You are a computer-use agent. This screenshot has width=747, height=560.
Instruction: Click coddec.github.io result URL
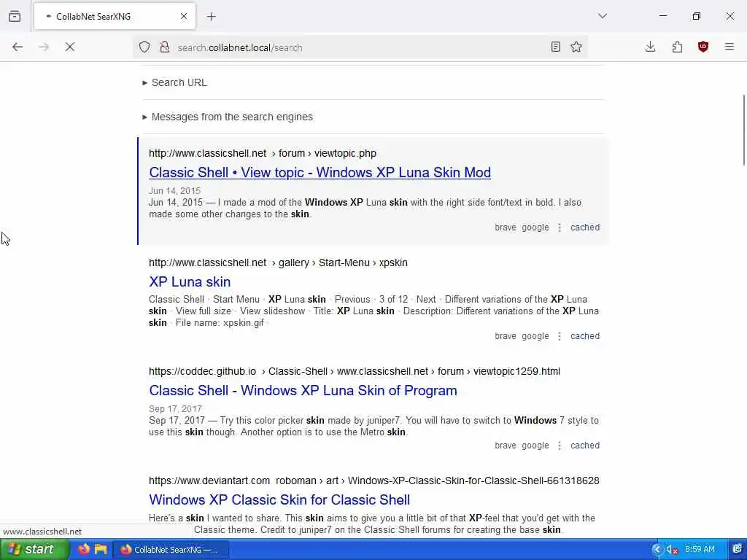point(355,371)
